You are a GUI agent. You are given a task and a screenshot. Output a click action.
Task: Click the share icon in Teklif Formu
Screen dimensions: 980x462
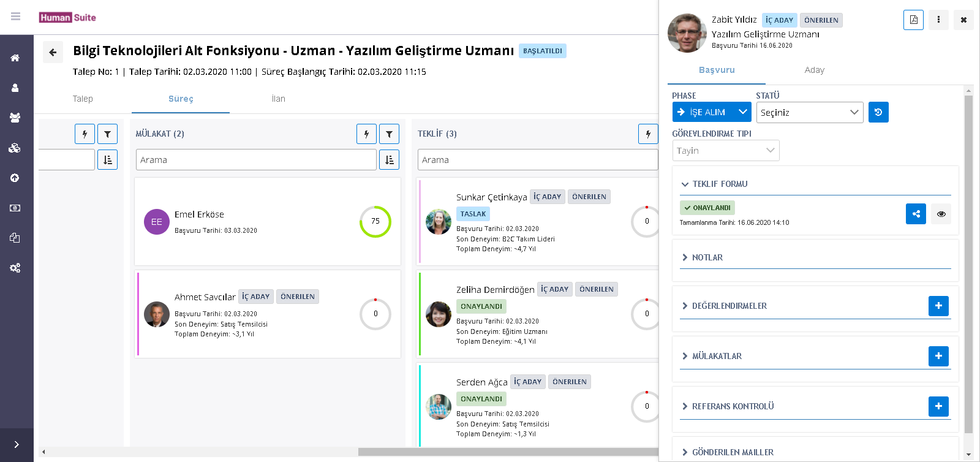(x=916, y=214)
